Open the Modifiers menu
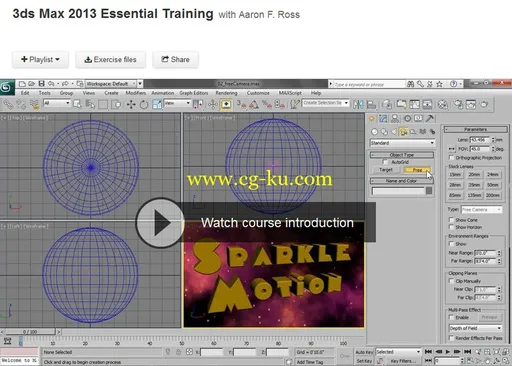The width and height of the screenshot is (512, 366). (x=136, y=93)
